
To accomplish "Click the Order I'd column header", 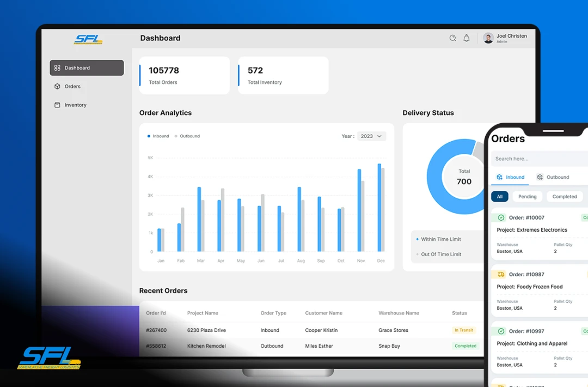I will tap(156, 313).
